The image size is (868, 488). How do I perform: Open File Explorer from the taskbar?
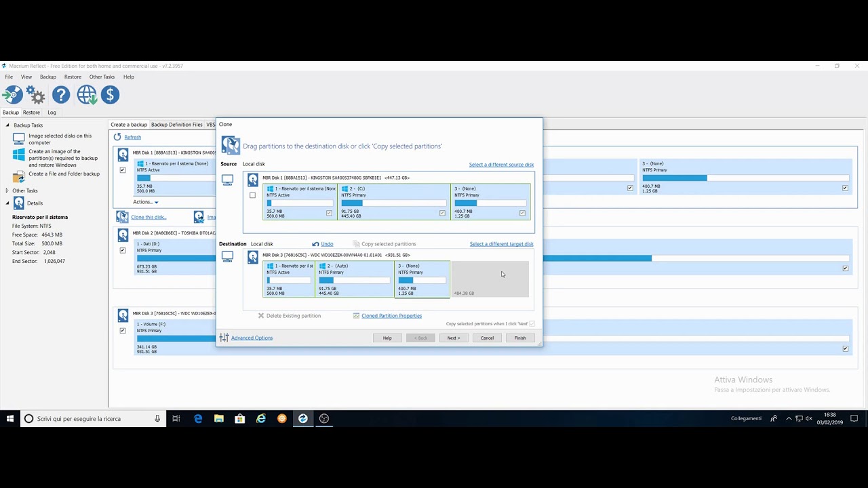pos(219,419)
